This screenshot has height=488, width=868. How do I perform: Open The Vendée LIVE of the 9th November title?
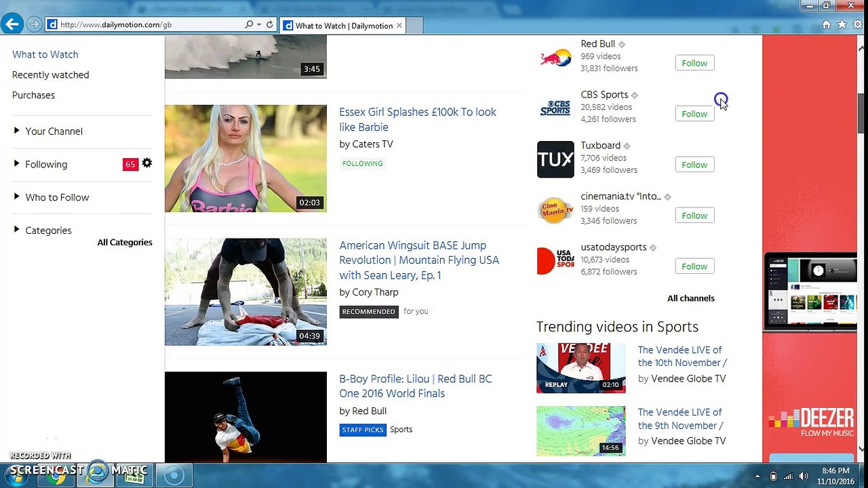point(681,419)
